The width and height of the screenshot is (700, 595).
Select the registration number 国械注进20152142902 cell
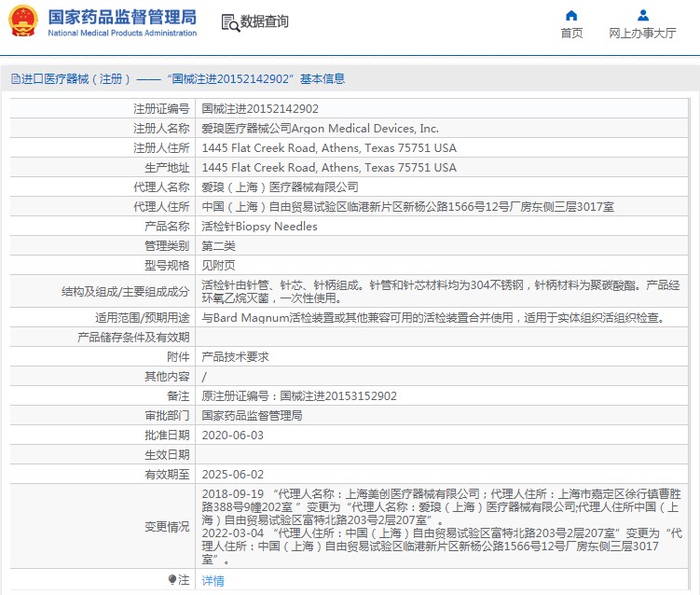260,109
